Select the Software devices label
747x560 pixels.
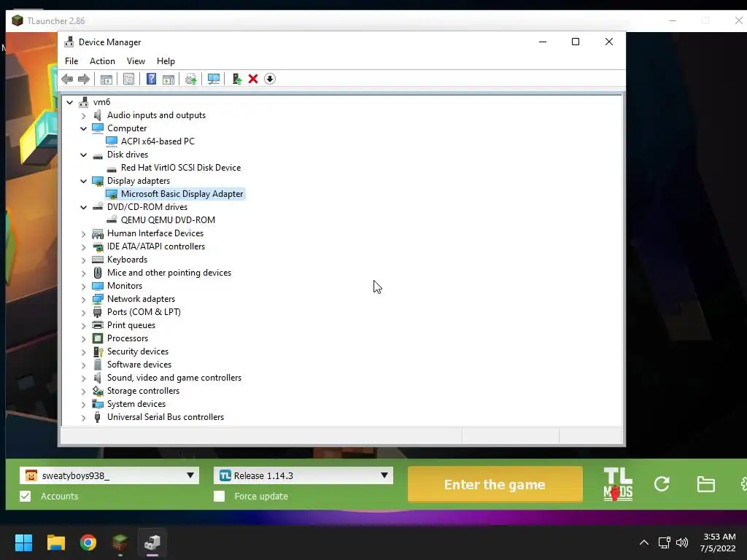tap(139, 365)
